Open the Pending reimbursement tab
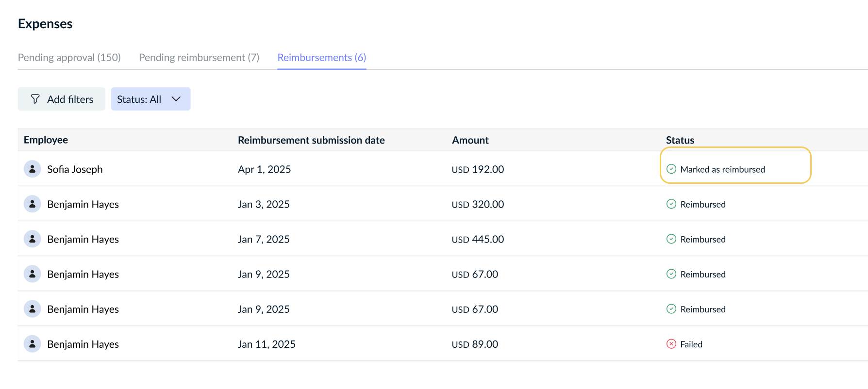 coord(199,58)
